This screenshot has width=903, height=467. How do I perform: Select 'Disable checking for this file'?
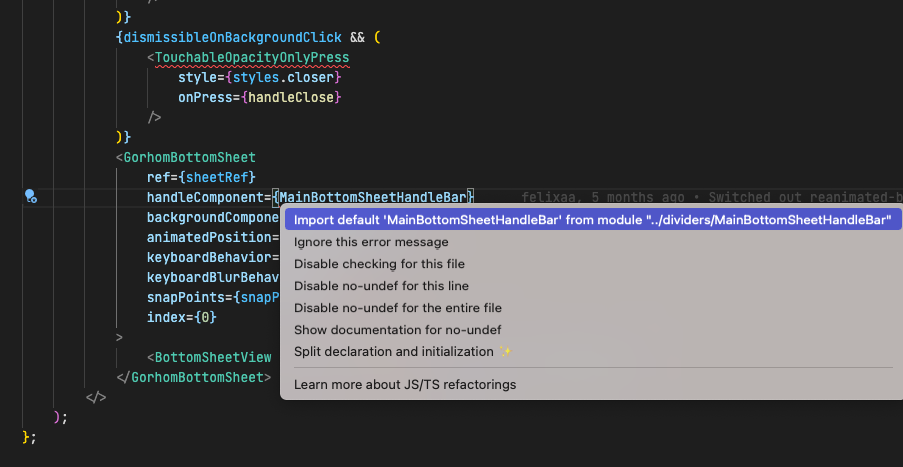tap(379, 264)
